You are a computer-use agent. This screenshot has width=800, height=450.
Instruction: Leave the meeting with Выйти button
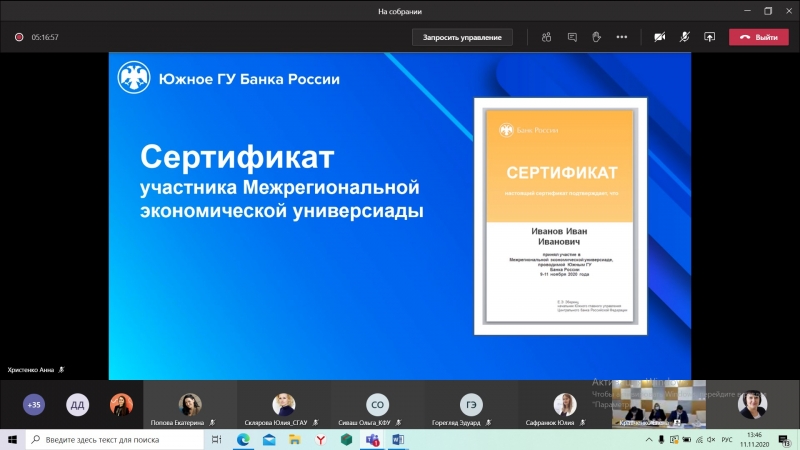click(759, 37)
